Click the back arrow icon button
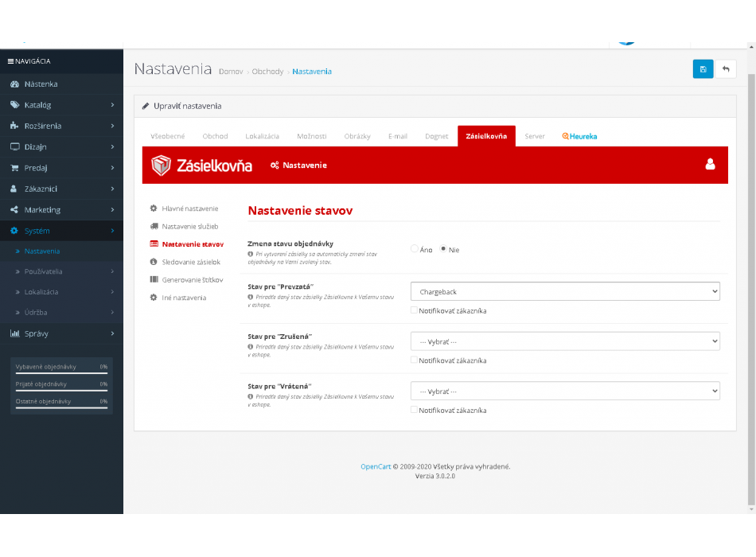 (x=726, y=69)
